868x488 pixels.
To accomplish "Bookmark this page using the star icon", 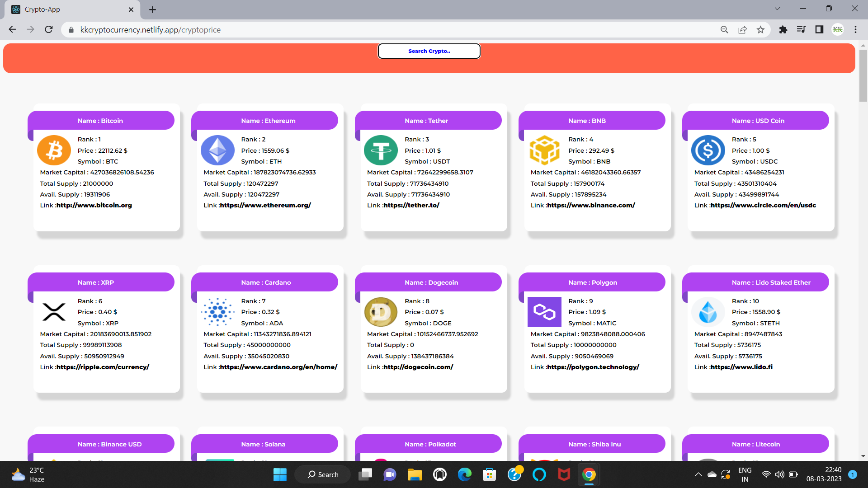I will [x=761, y=29].
